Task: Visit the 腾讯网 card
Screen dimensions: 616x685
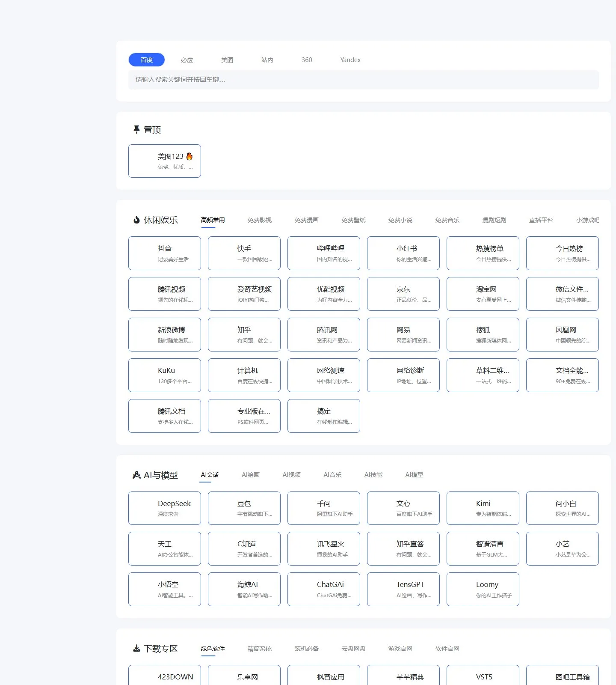Action: coord(324,334)
